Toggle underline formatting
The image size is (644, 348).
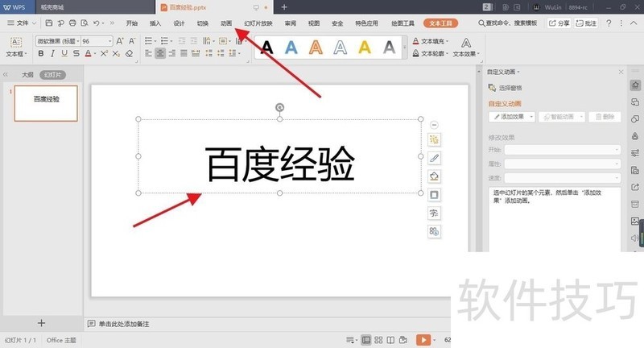pyautogui.click(x=64, y=53)
